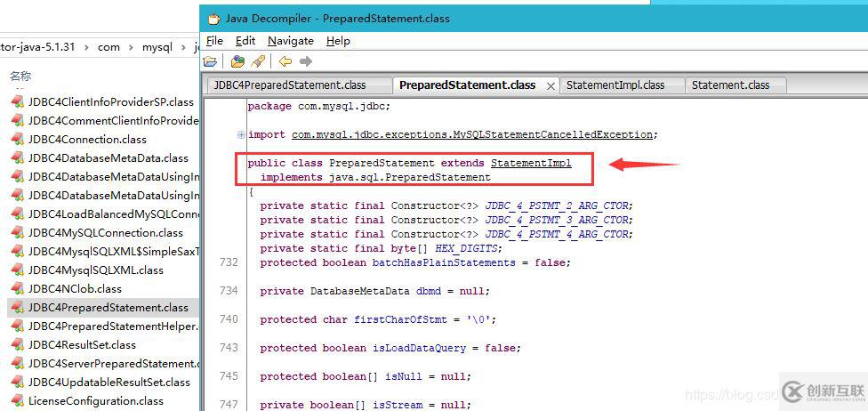
Task: Click the JDBC4UpdatableResultSet.class file icon
Action: [17, 383]
